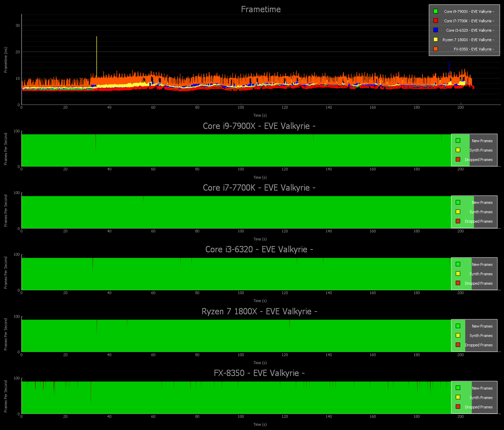
Task: Click 'Frames Per Second' axis label of Core i7-7700K chart
Action: tap(6, 211)
